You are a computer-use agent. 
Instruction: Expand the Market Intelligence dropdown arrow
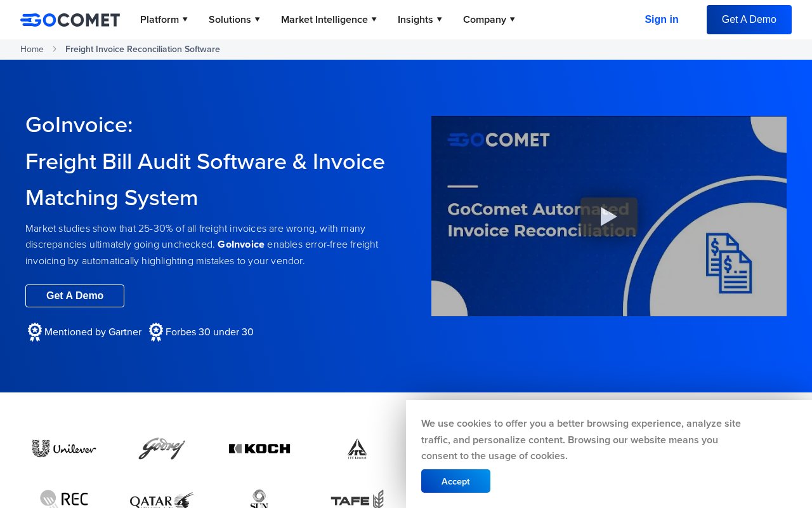[374, 19]
